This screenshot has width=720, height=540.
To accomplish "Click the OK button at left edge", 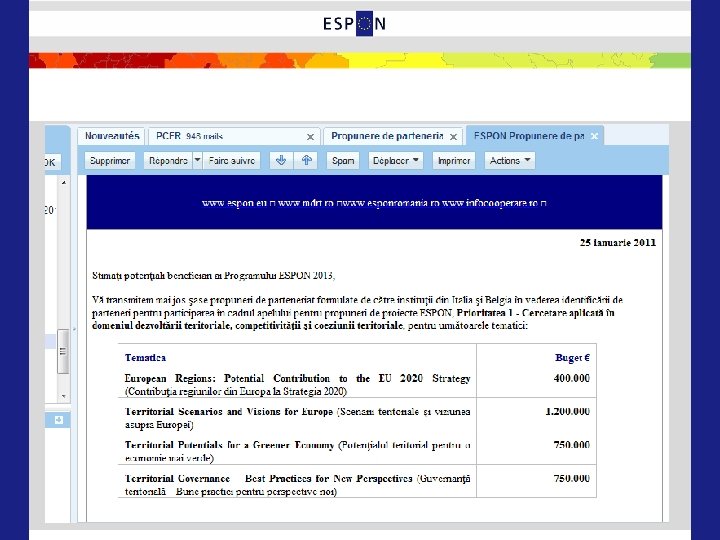I will click(x=51, y=162).
